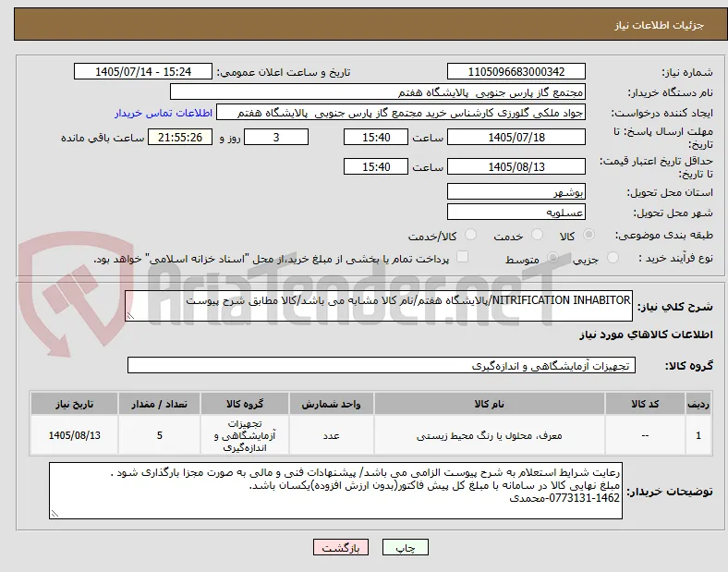The image size is (728, 572).
Task: Toggle the Islamic treasury payment checkbox
Action: point(463,257)
